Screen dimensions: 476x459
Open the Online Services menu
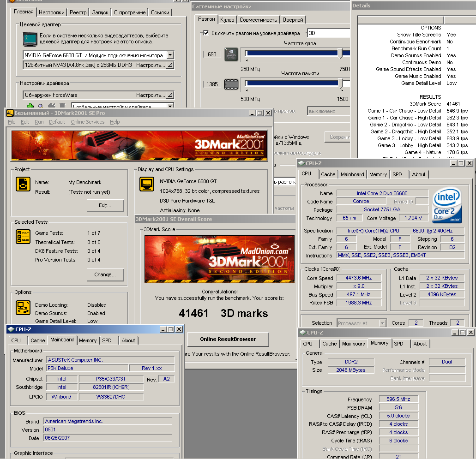pyautogui.click(x=87, y=122)
